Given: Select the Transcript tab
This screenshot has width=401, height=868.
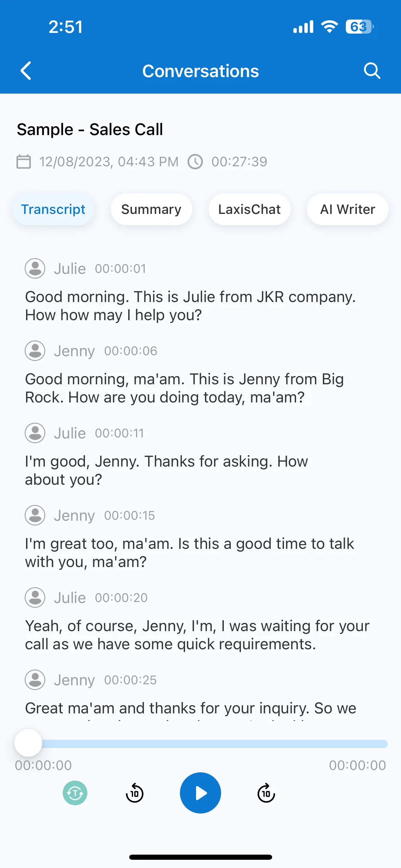Looking at the screenshot, I should point(53,209).
